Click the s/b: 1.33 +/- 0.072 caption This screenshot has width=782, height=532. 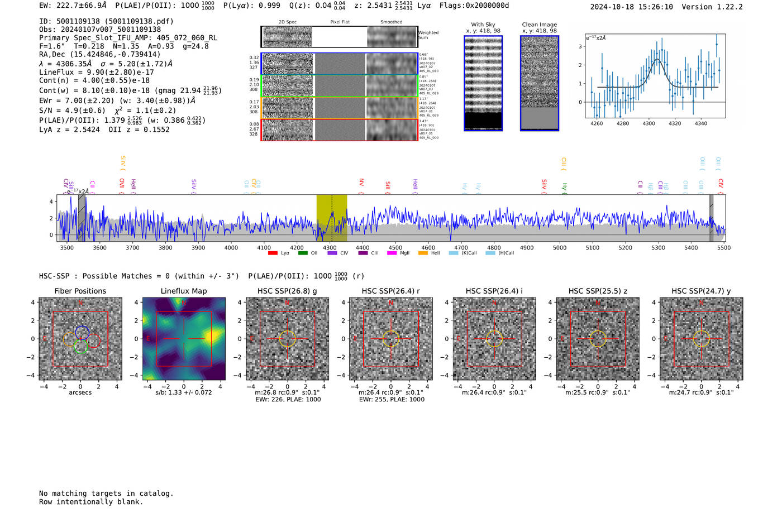point(184,392)
